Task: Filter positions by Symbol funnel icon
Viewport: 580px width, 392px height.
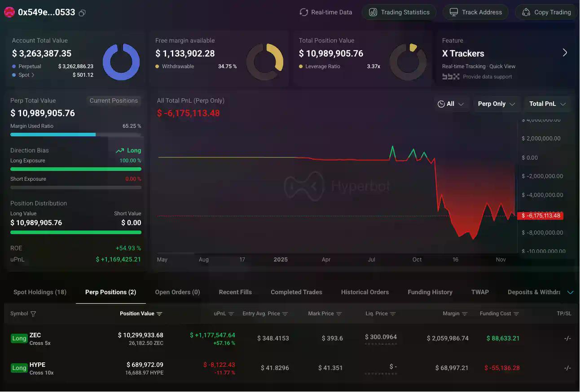Action: point(33,314)
